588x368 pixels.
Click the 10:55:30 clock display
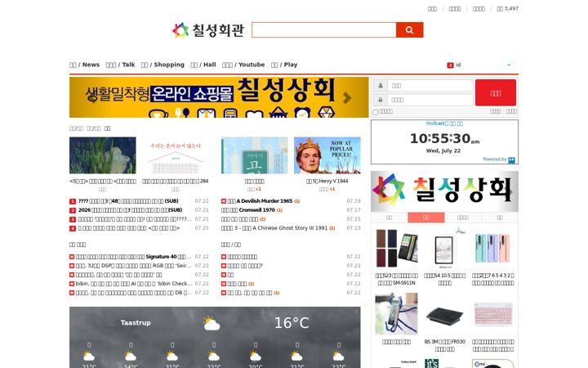(444, 138)
